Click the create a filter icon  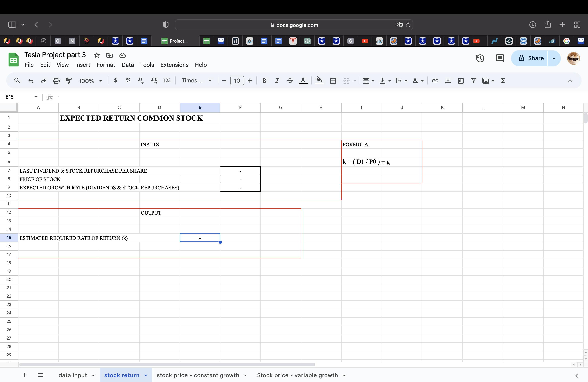[473, 81]
